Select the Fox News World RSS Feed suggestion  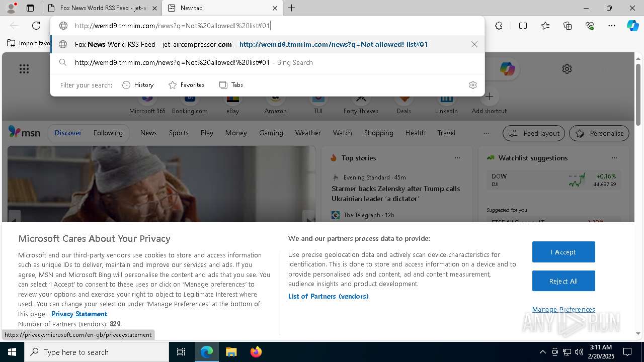click(267, 44)
